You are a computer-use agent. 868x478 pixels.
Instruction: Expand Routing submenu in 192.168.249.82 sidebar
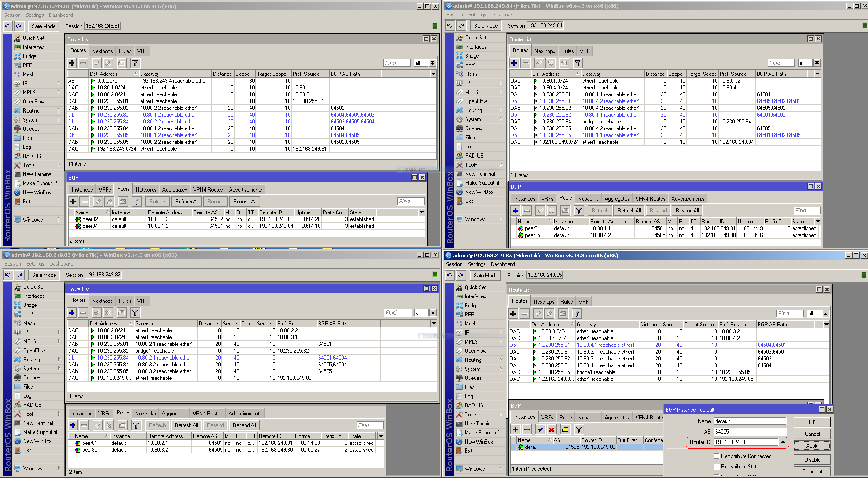pyautogui.click(x=32, y=360)
